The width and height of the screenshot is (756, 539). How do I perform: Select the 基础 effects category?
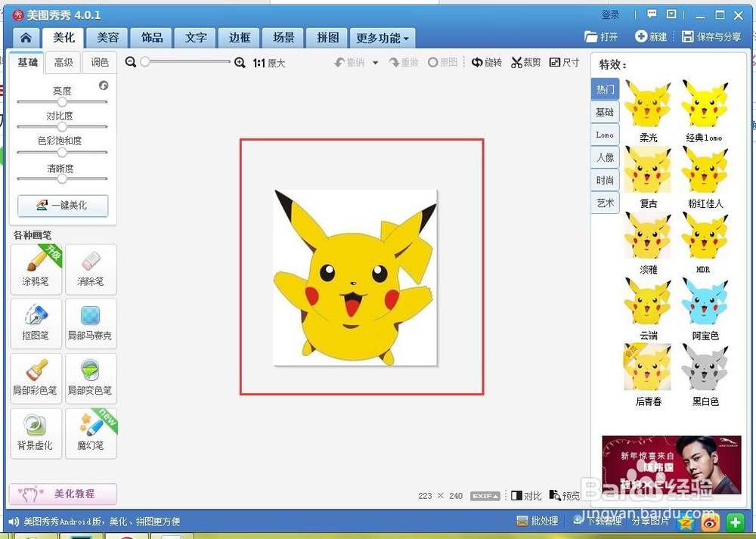click(605, 112)
